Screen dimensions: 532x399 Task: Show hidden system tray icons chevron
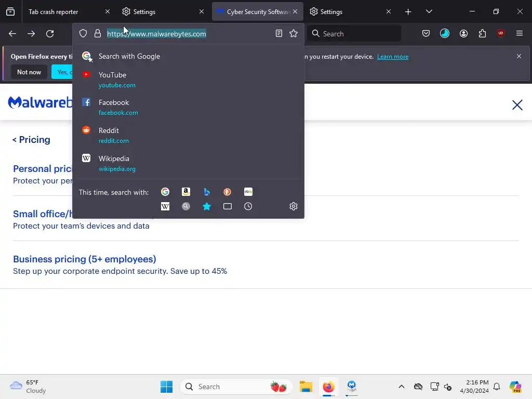click(x=402, y=387)
